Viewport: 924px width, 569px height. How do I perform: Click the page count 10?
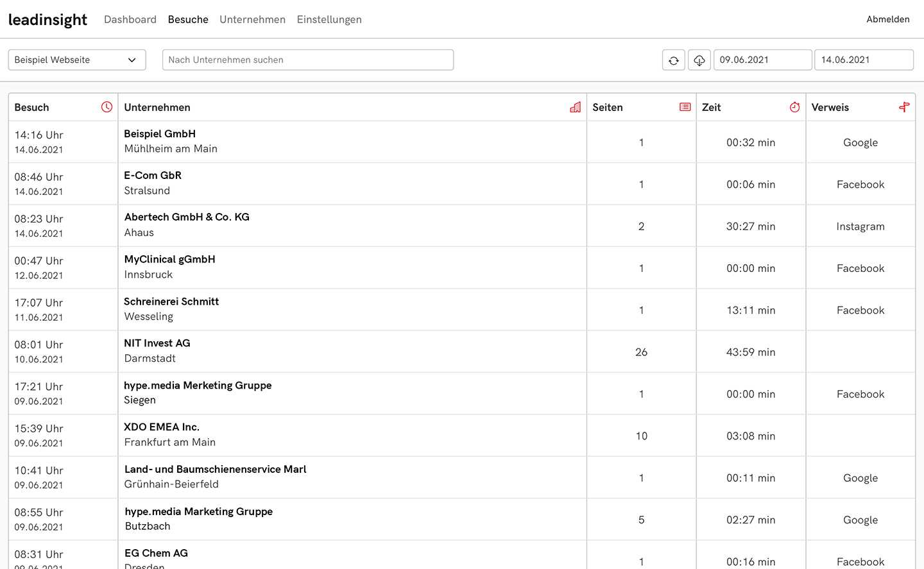pos(641,436)
